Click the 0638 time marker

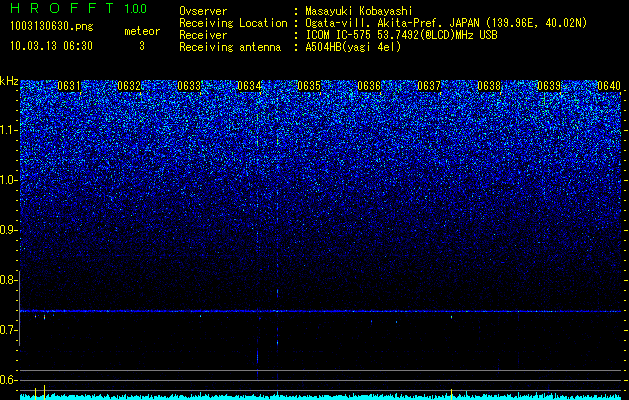pos(489,86)
